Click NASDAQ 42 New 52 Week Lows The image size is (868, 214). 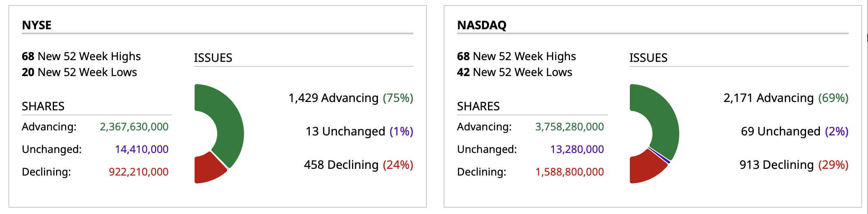click(514, 72)
